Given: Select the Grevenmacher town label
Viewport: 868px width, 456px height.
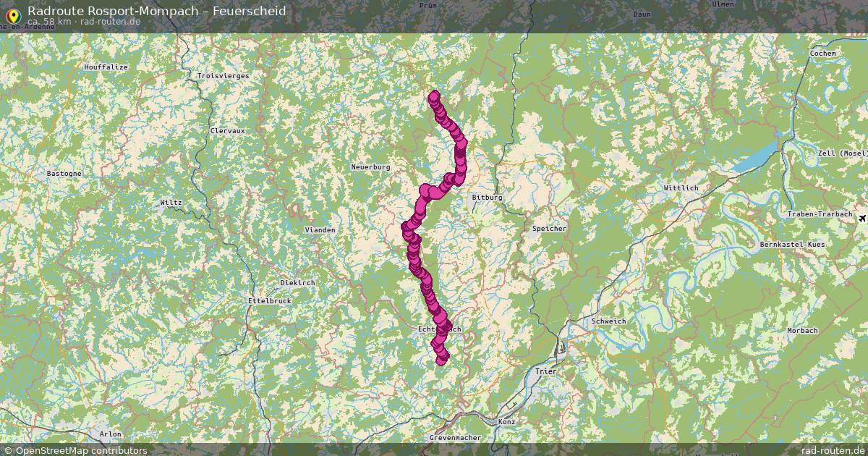Looking at the screenshot, I should 455,439.
